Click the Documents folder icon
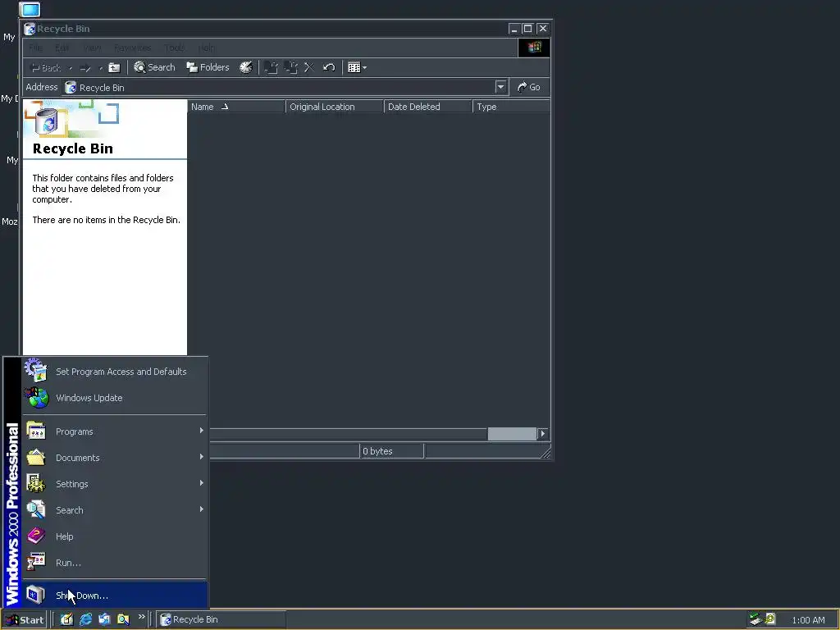The height and width of the screenshot is (630, 840). point(36,457)
